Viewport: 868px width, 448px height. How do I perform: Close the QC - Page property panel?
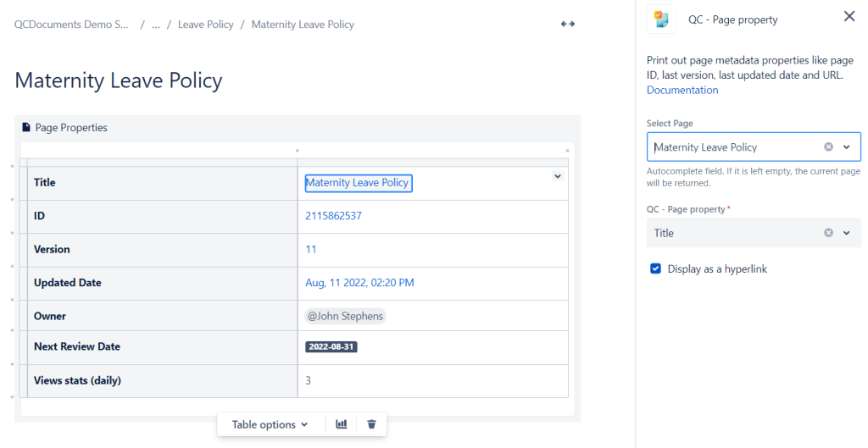coord(849,17)
